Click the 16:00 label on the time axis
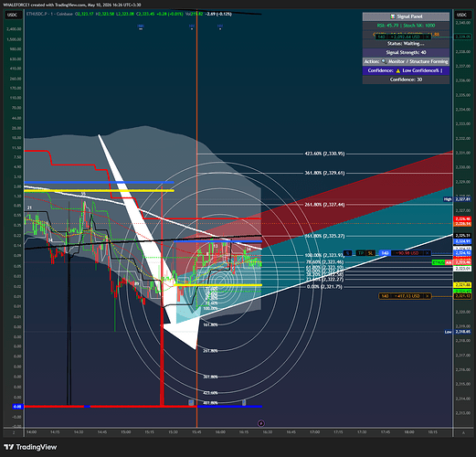The height and width of the screenshot is (457, 476). click(x=220, y=432)
